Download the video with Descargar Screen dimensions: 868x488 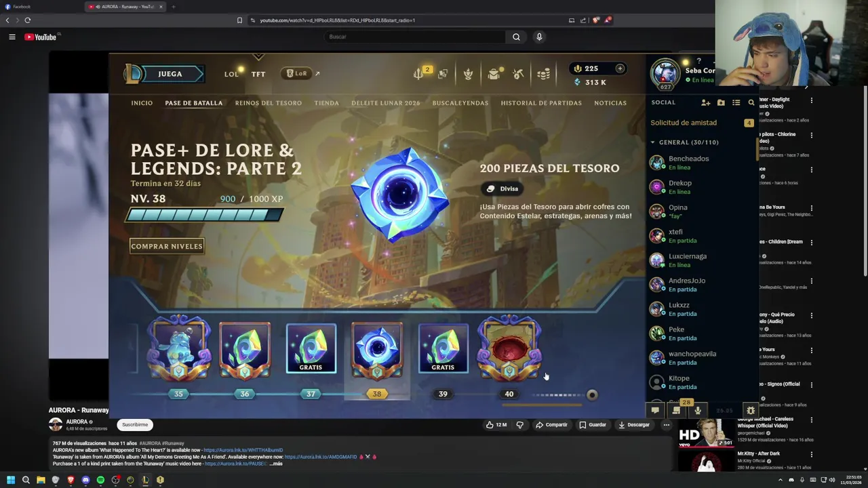[x=634, y=425]
